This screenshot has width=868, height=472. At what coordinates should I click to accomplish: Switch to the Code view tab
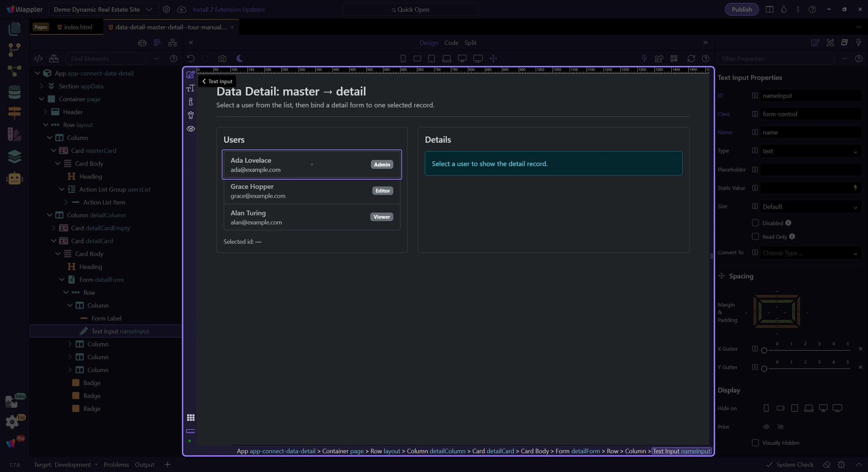[x=451, y=43]
